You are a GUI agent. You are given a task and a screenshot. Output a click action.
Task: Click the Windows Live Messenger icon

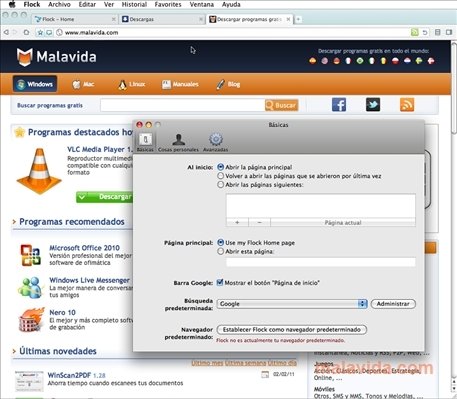tap(30, 287)
